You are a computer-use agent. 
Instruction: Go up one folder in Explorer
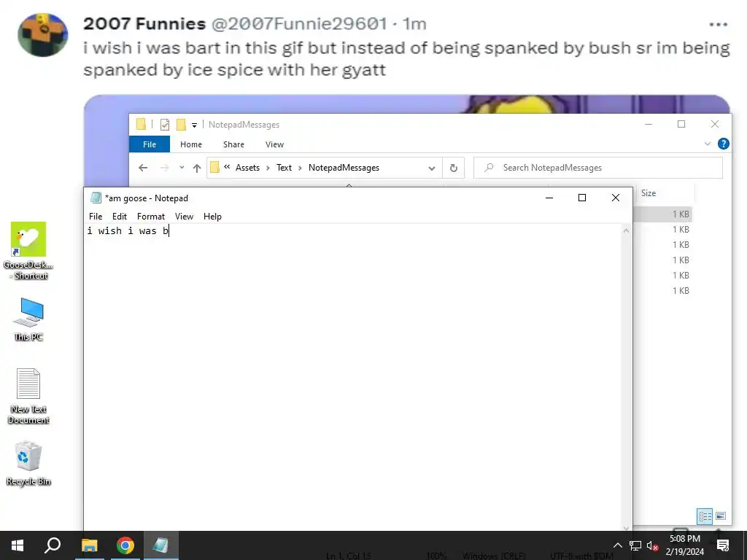[197, 168]
